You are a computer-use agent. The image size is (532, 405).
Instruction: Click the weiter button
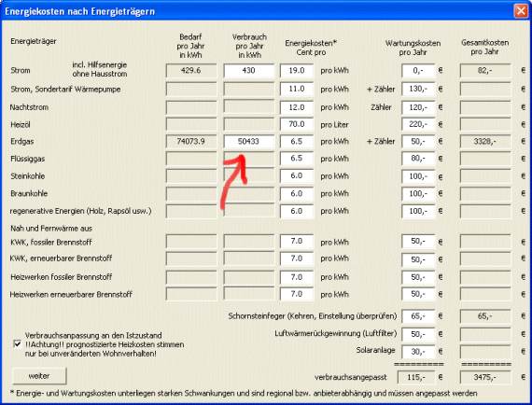coord(39,376)
